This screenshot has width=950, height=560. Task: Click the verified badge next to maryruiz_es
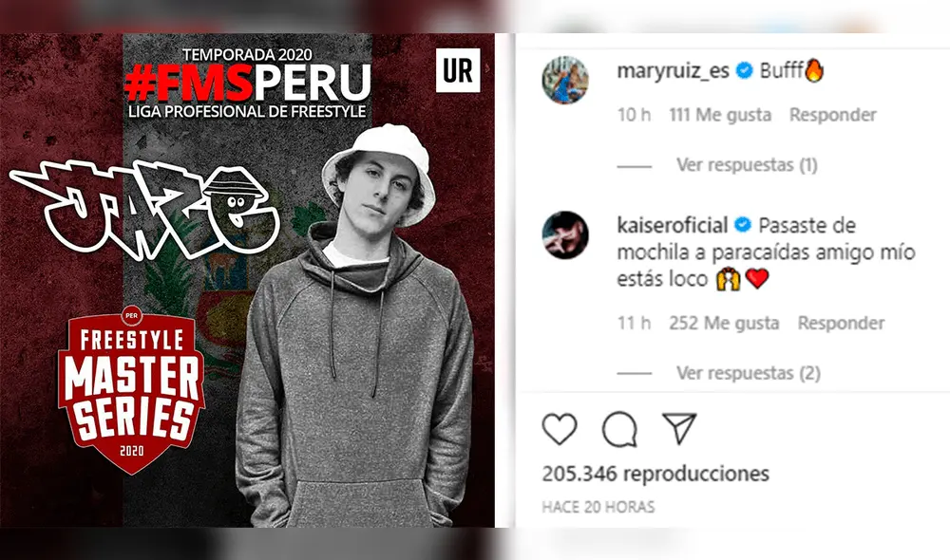(745, 71)
